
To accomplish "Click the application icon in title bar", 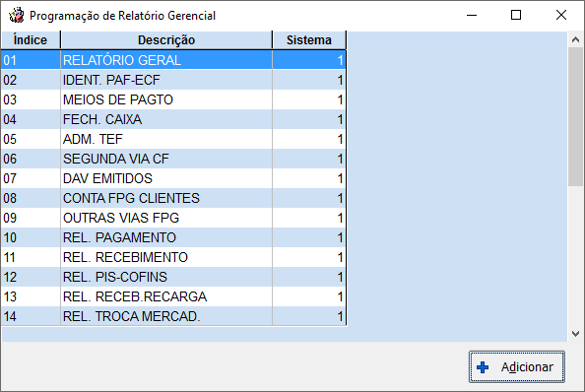I will tap(17, 16).
